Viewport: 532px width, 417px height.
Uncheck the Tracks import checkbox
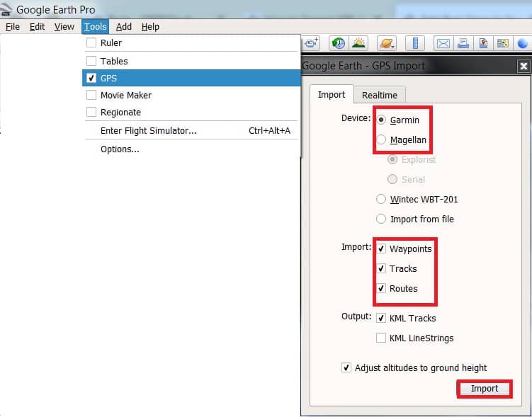click(381, 268)
